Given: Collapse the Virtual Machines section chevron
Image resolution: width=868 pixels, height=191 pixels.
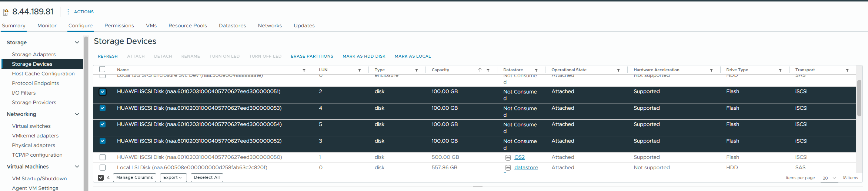Looking at the screenshot, I should tap(77, 167).
